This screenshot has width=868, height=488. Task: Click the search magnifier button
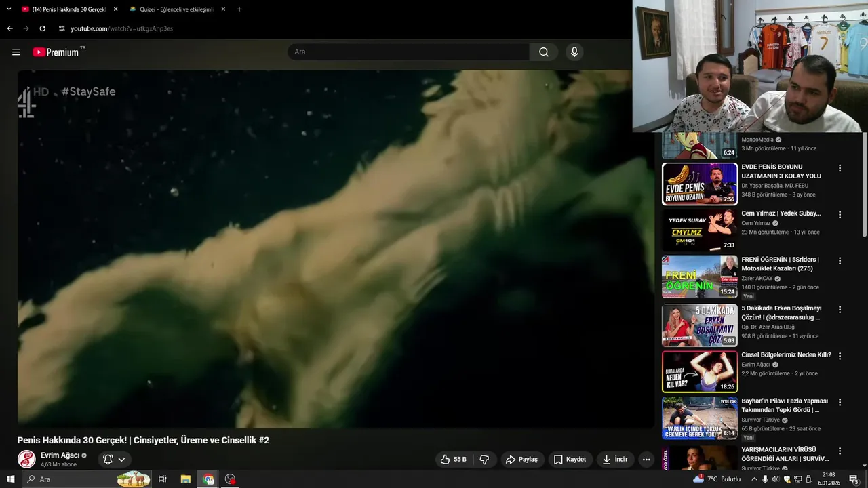(x=544, y=52)
